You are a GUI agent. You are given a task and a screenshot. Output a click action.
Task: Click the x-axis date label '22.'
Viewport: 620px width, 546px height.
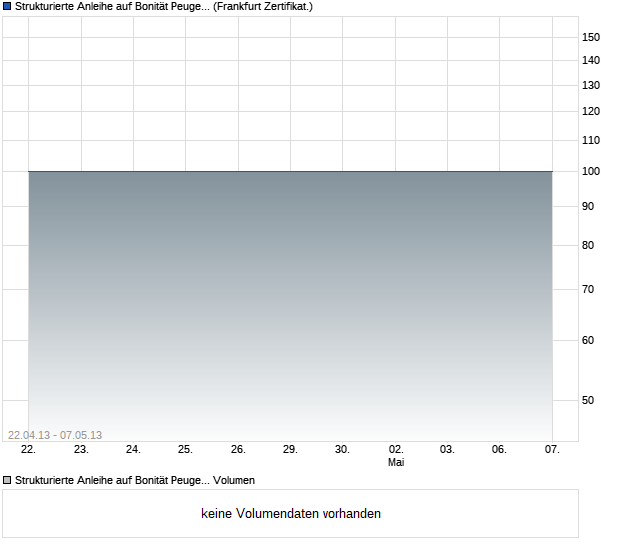pyautogui.click(x=28, y=450)
